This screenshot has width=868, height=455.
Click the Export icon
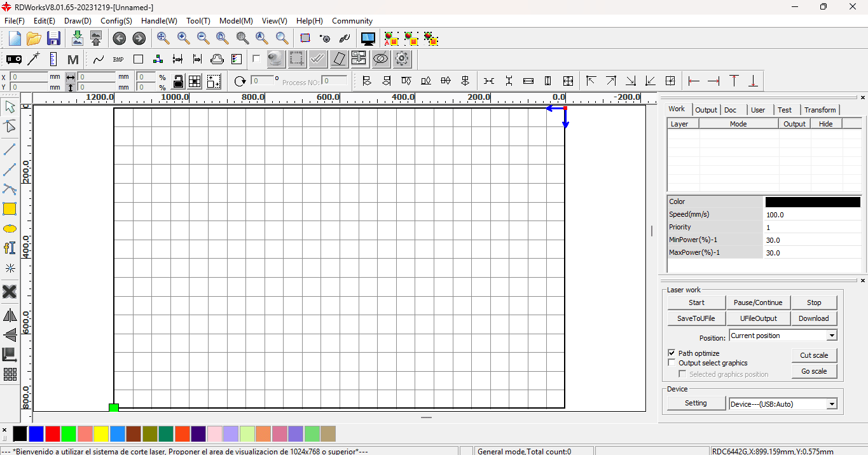(x=96, y=39)
